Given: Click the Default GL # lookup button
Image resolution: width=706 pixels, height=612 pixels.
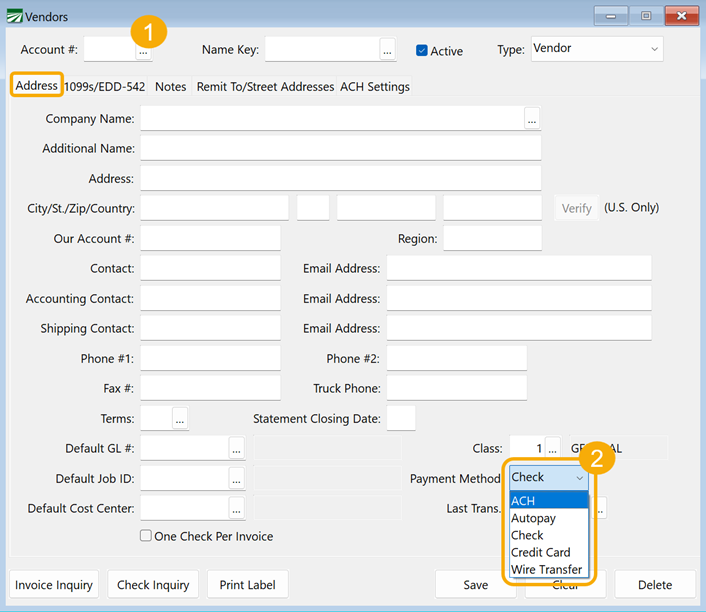Looking at the screenshot, I should pyautogui.click(x=236, y=449).
